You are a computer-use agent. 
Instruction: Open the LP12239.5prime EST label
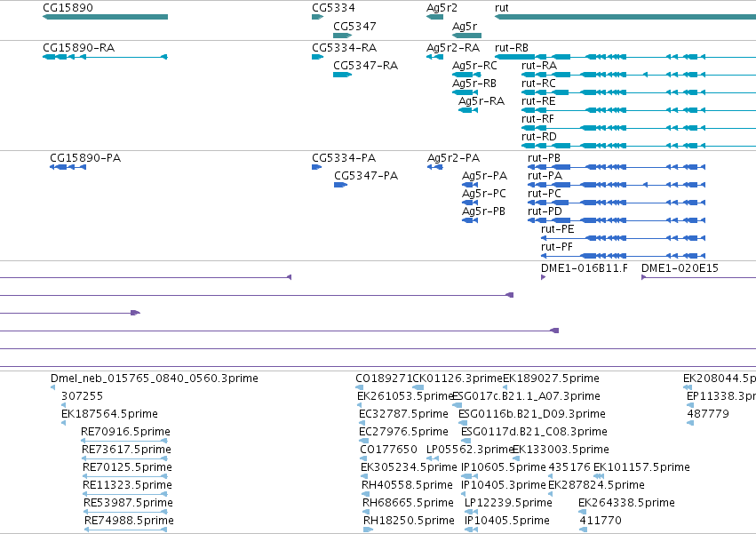tap(508, 504)
